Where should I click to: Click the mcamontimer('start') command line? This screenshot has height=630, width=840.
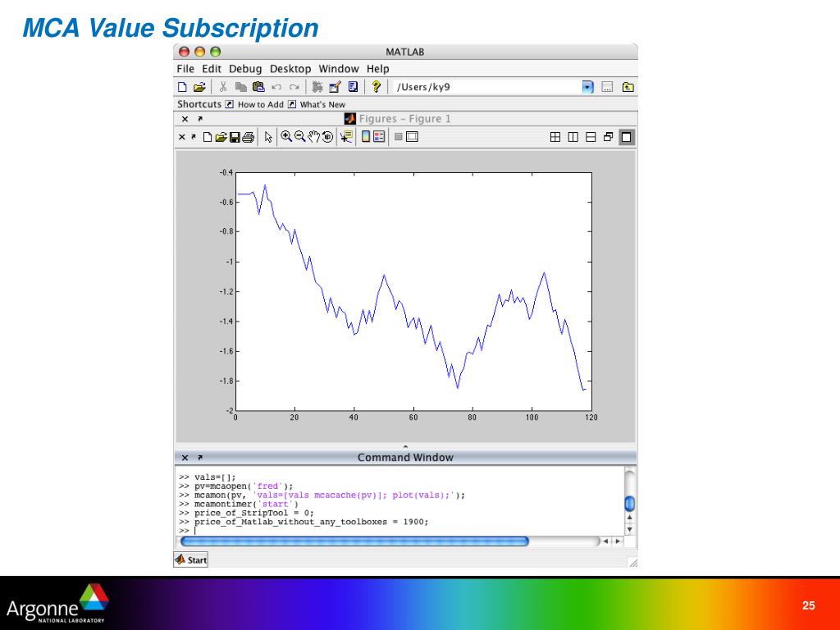click(239, 504)
